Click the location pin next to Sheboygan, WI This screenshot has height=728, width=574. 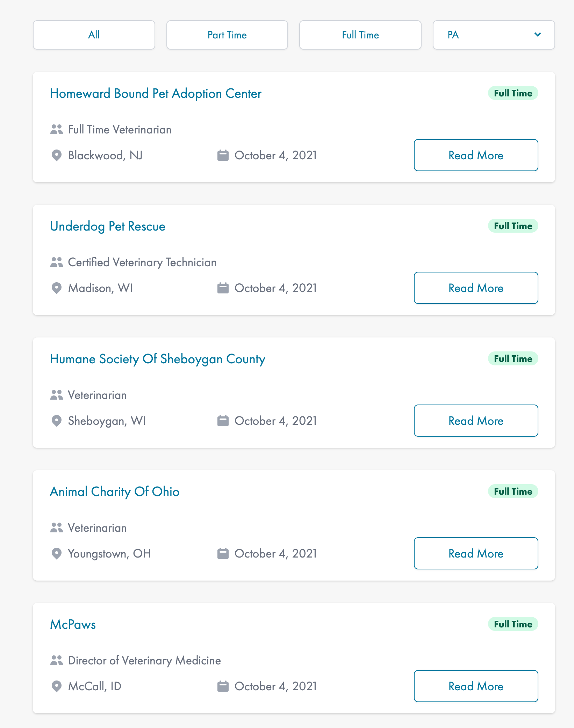(x=56, y=421)
